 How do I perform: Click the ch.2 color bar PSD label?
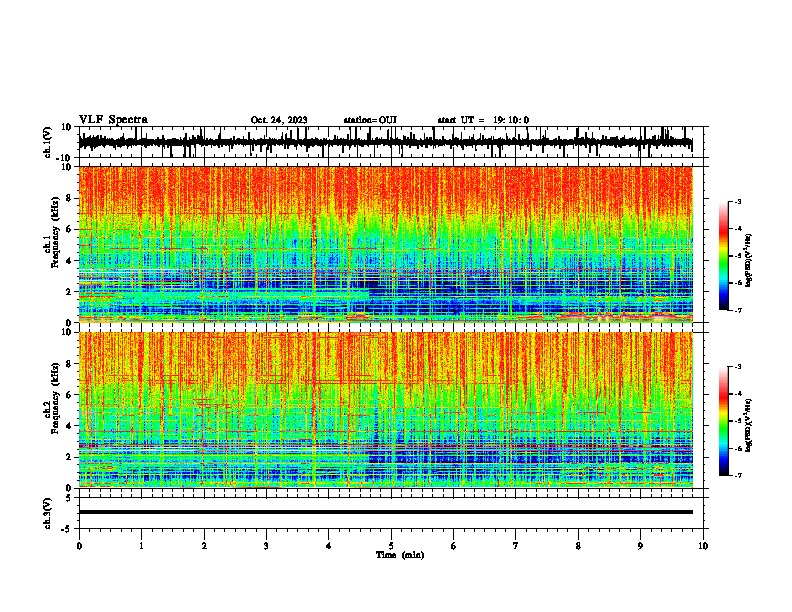pos(749,425)
